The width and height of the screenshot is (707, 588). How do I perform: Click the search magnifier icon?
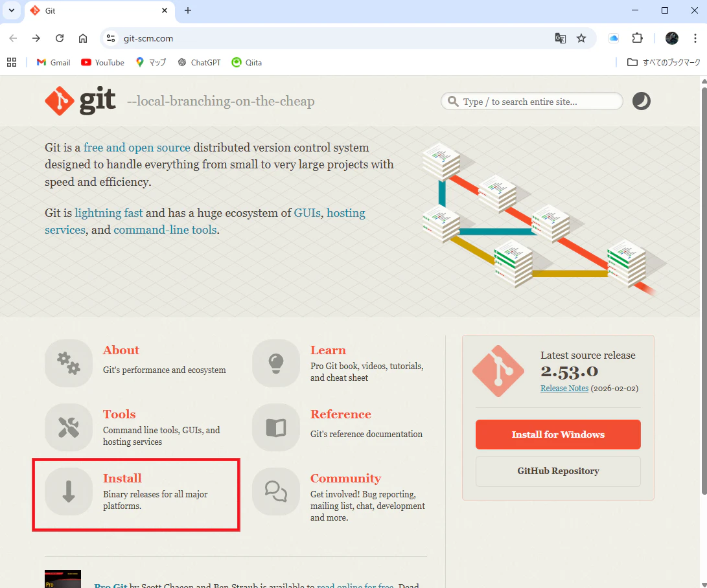[453, 102]
